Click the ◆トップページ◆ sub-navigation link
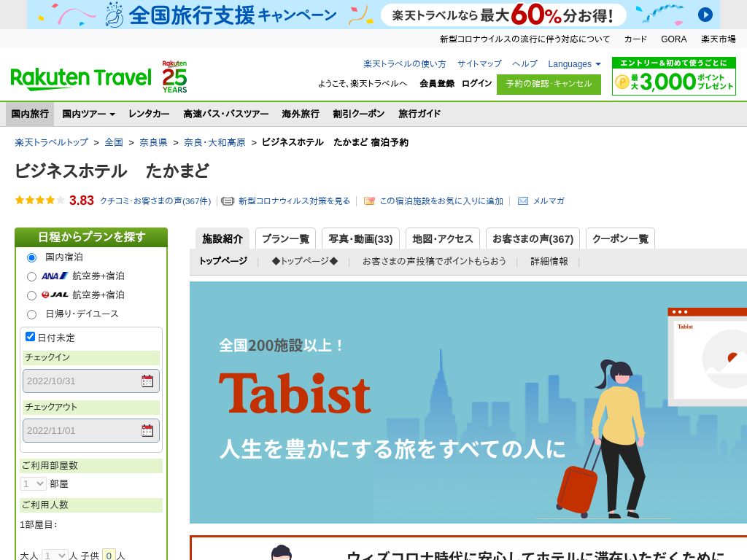Viewport: 747px width, 560px height. [x=305, y=261]
